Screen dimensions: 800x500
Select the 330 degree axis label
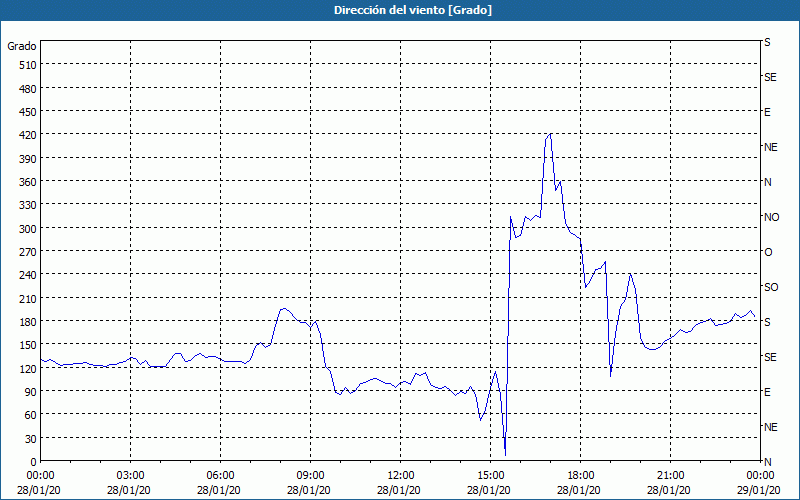click(29, 205)
